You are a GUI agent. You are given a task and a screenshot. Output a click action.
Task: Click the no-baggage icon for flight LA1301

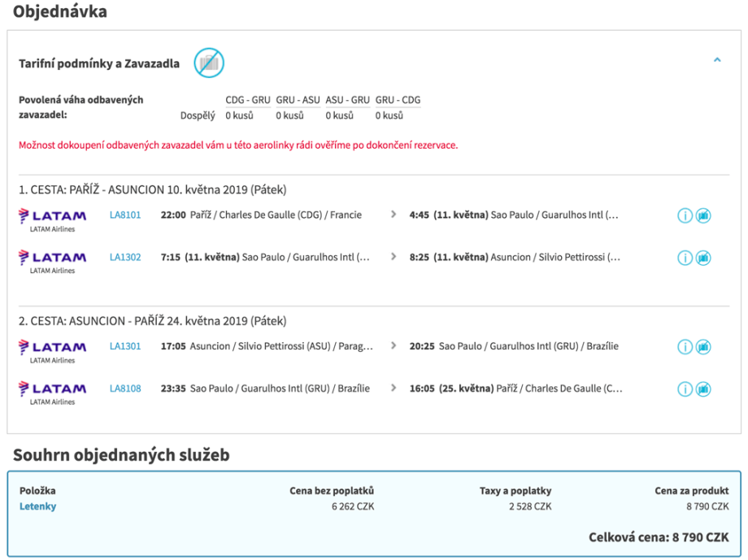pos(703,347)
